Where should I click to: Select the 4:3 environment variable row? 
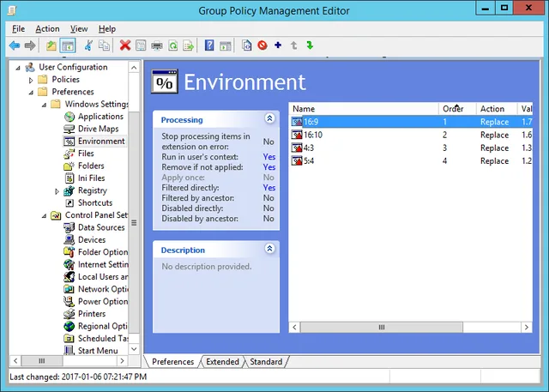click(411, 148)
